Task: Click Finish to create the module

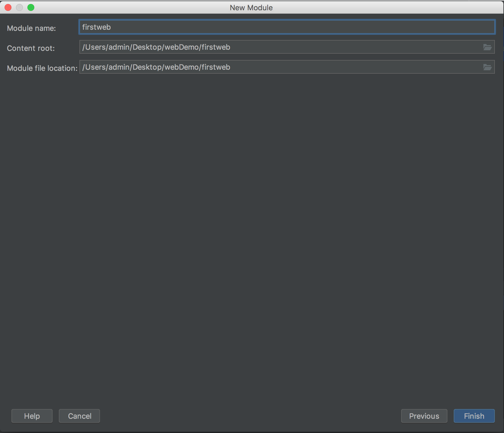Action: pyautogui.click(x=474, y=416)
